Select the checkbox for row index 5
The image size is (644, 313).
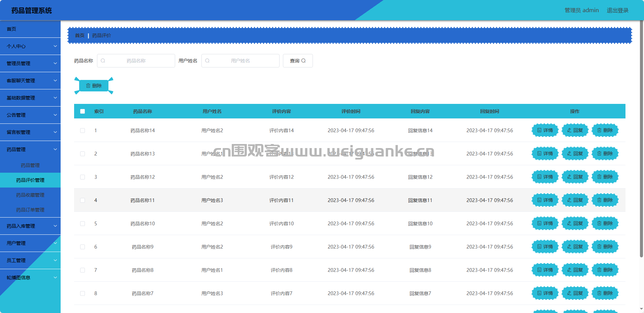[x=83, y=224]
